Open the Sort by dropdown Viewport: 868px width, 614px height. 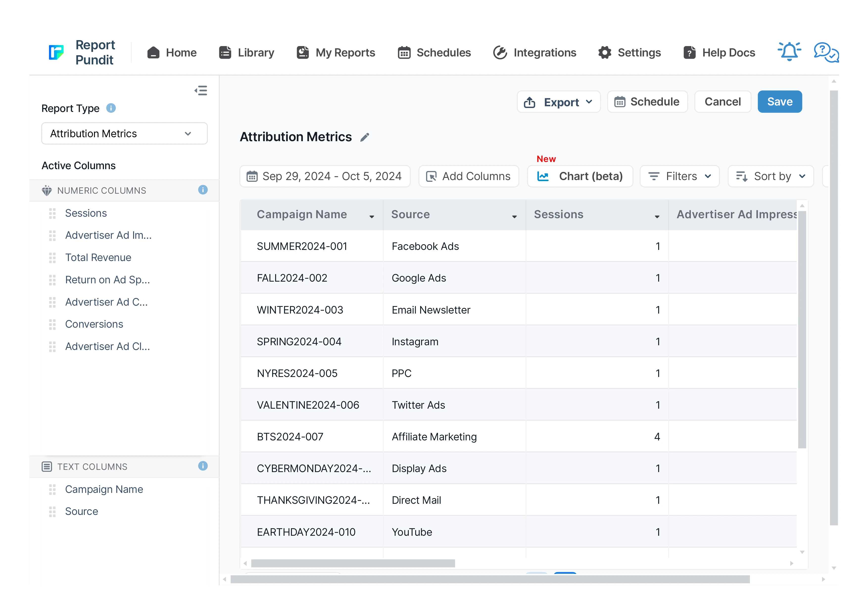click(771, 176)
